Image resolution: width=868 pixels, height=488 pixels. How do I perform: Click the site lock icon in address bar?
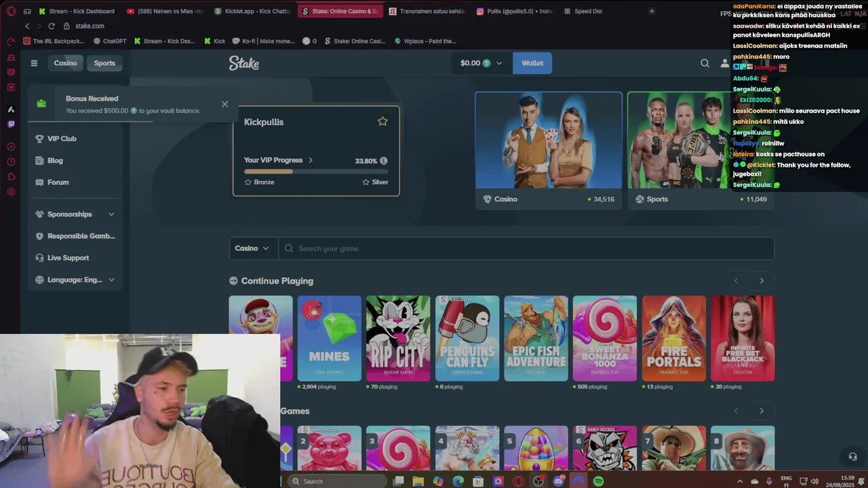pos(66,26)
